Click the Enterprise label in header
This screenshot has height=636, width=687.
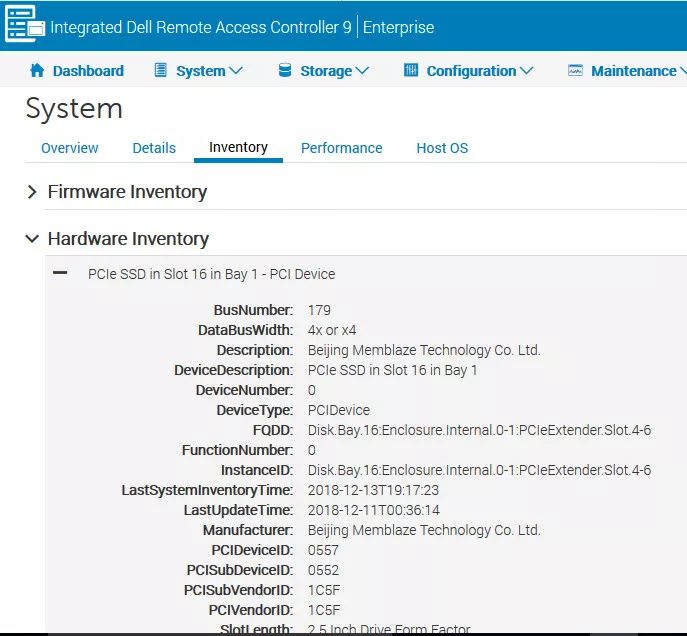(x=399, y=27)
